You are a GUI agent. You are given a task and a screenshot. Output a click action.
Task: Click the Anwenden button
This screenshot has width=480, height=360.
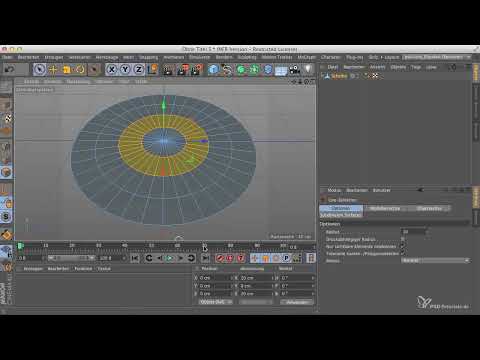pyautogui.click(x=296, y=302)
